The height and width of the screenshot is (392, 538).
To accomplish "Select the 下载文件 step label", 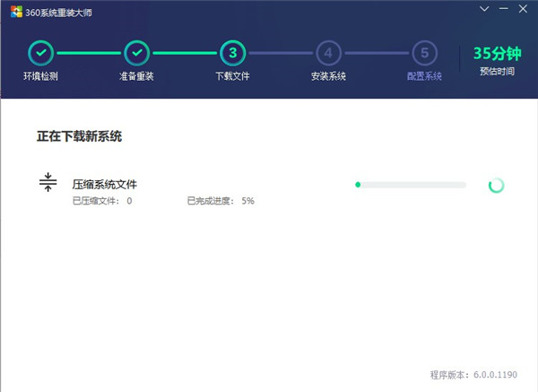I will coord(232,76).
